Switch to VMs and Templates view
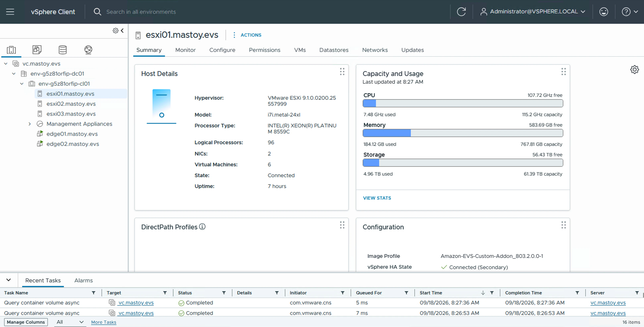 (x=37, y=50)
